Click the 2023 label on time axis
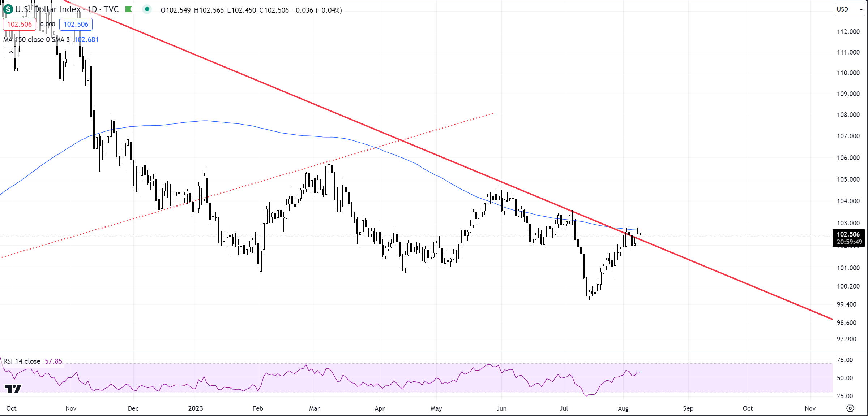Image resolution: width=868 pixels, height=416 pixels. coord(196,408)
